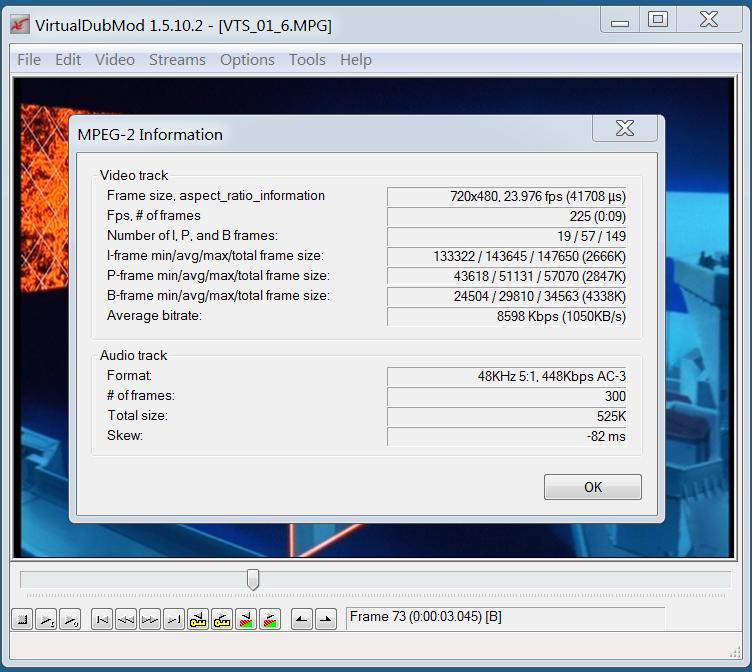
Task: Click the VirtualDubMod app icon in the title bar
Action: pyautogui.click(x=20, y=24)
